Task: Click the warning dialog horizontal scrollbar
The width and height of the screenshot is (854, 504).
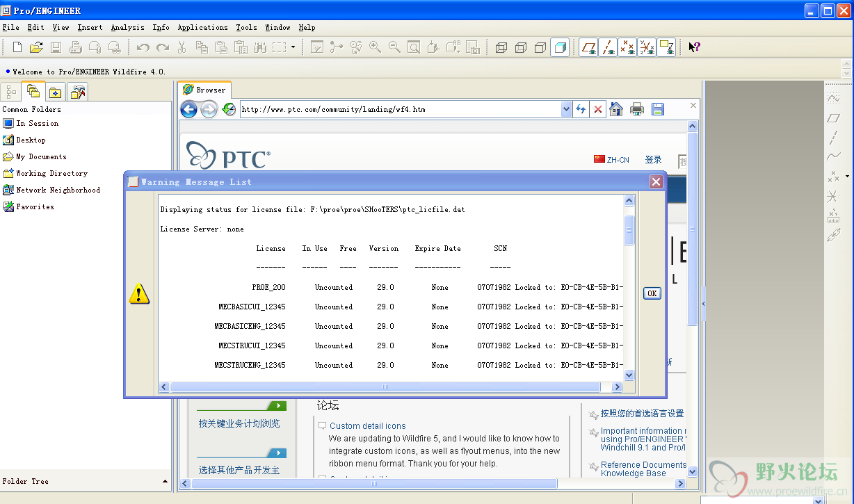Action: coord(385,387)
